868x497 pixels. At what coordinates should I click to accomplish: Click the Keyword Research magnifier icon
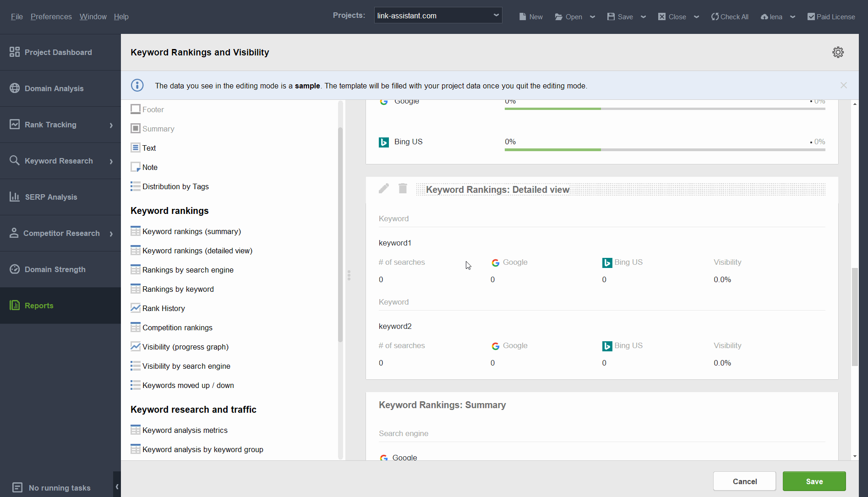15,160
